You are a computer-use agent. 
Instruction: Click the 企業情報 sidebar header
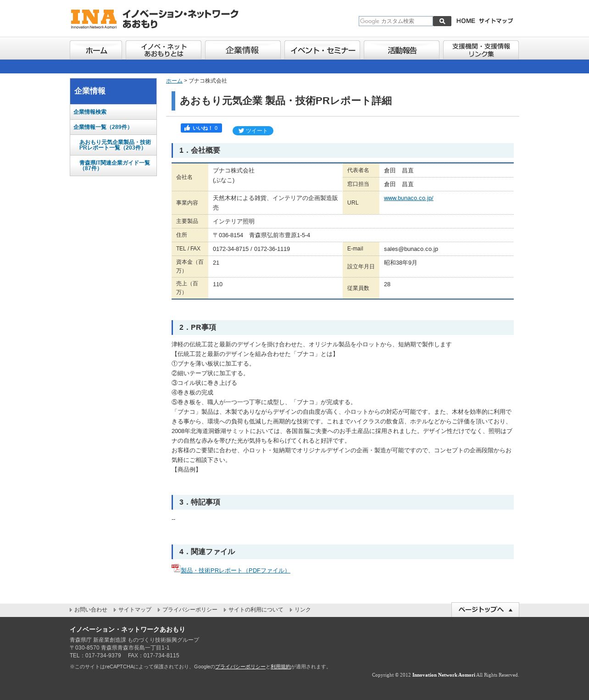pos(113,91)
